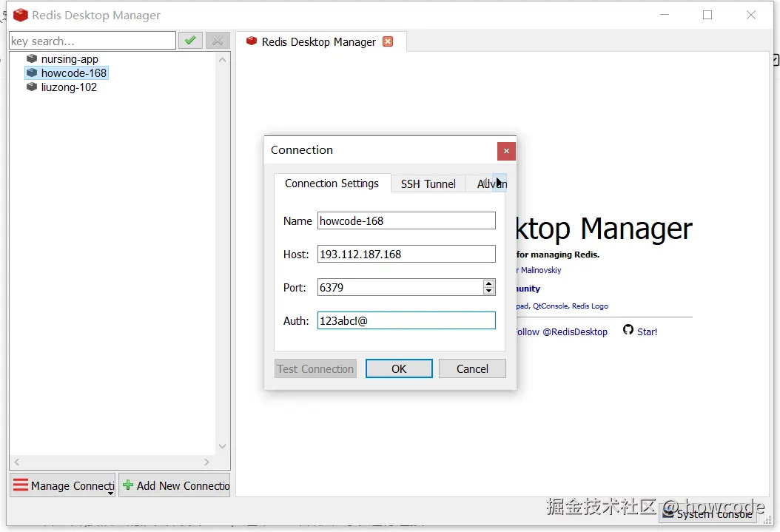Decrease port number with down arrow
This screenshot has height=532, width=780.
point(489,291)
